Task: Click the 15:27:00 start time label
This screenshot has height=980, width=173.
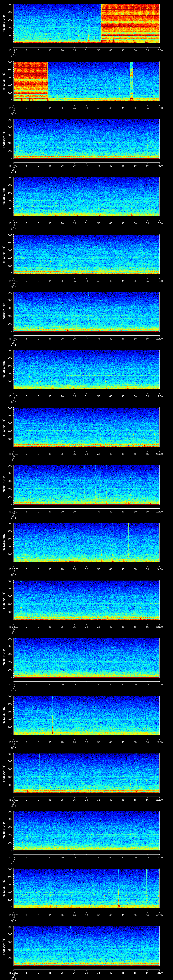Action: click(13, 800)
